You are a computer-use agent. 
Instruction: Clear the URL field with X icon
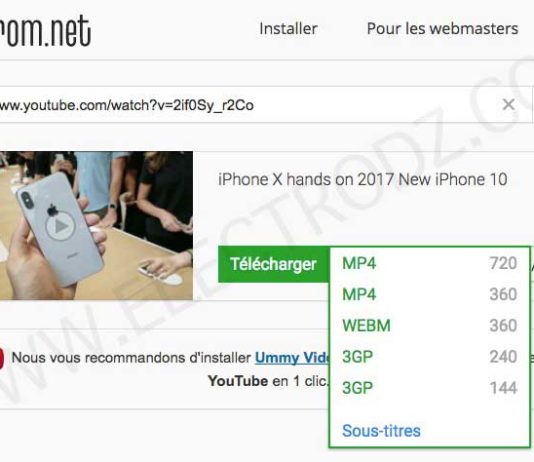click(508, 105)
